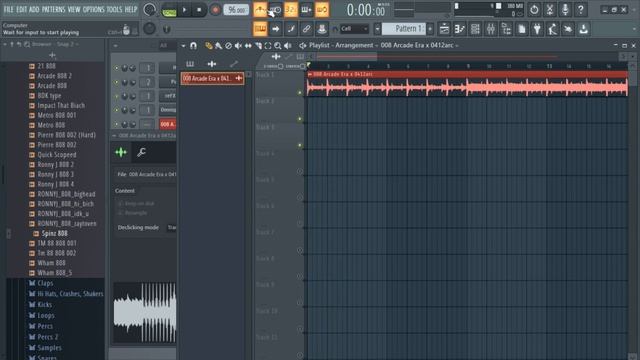Click the microphone one-click recording icon

(x=565, y=9)
